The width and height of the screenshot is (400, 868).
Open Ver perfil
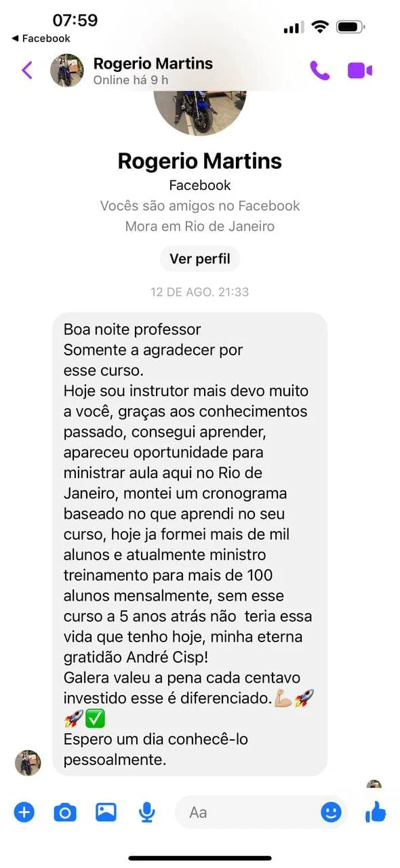click(199, 258)
